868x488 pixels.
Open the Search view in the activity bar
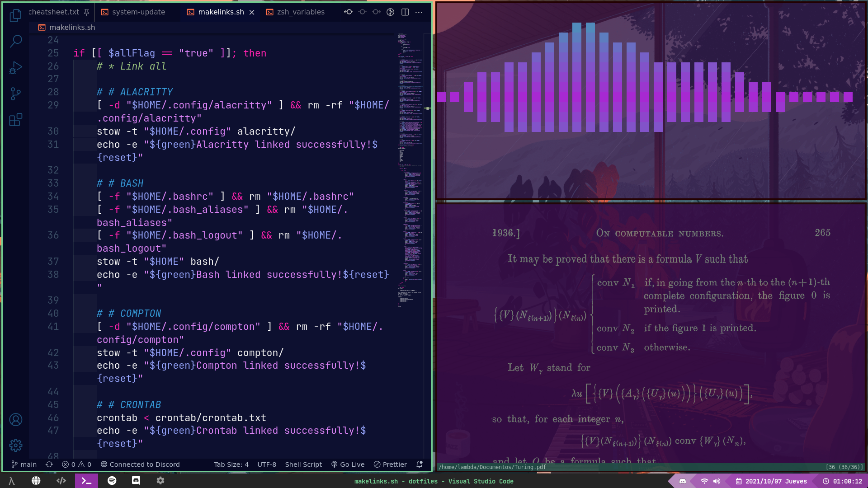point(15,42)
